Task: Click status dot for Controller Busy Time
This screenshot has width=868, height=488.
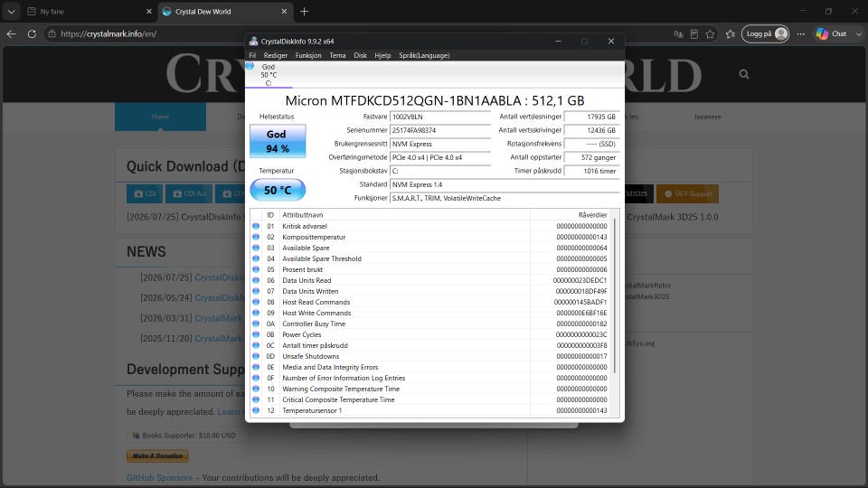Action: (256, 324)
